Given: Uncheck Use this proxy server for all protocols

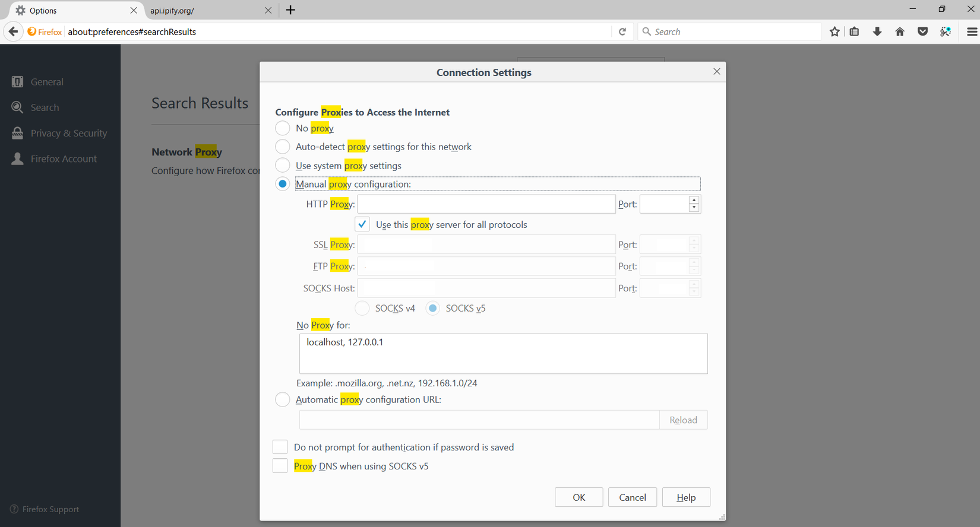Looking at the screenshot, I should click(x=362, y=224).
